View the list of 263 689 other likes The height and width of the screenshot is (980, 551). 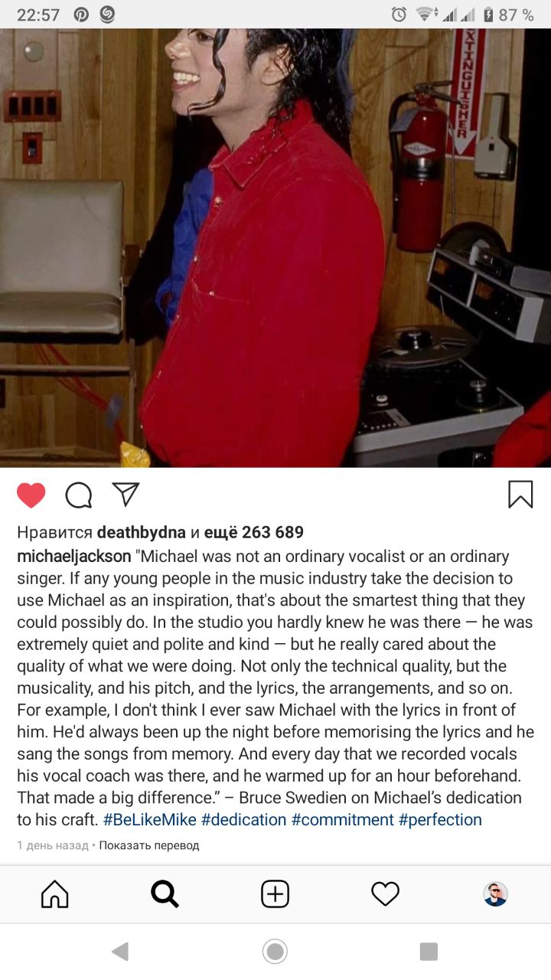coord(254,532)
